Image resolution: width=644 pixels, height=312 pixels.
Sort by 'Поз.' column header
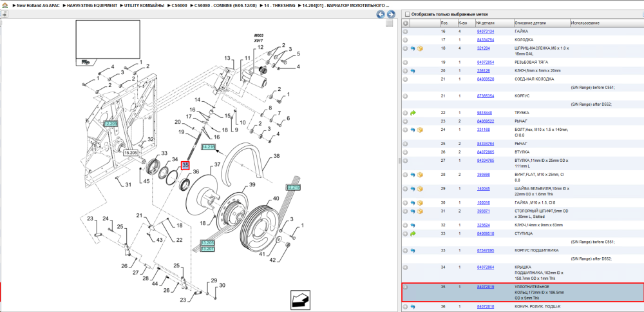pyautogui.click(x=448, y=23)
